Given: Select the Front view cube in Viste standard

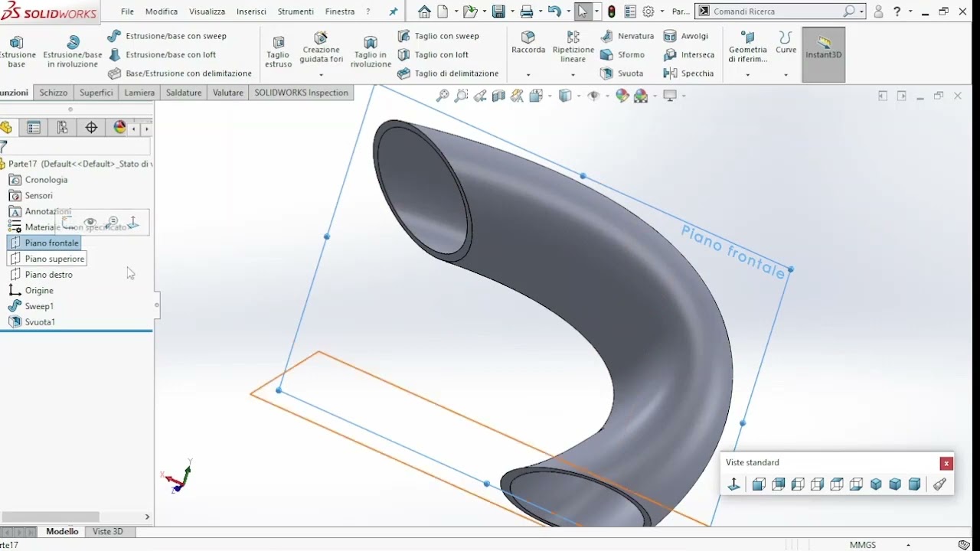Looking at the screenshot, I should pyautogui.click(x=759, y=484).
